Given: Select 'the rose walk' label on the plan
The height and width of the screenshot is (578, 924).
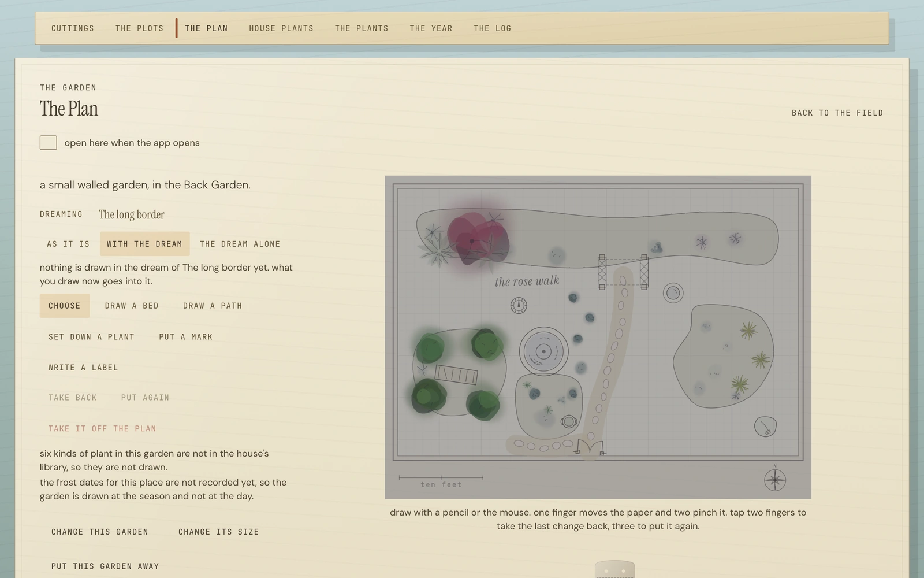Looking at the screenshot, I should [527, 281].
